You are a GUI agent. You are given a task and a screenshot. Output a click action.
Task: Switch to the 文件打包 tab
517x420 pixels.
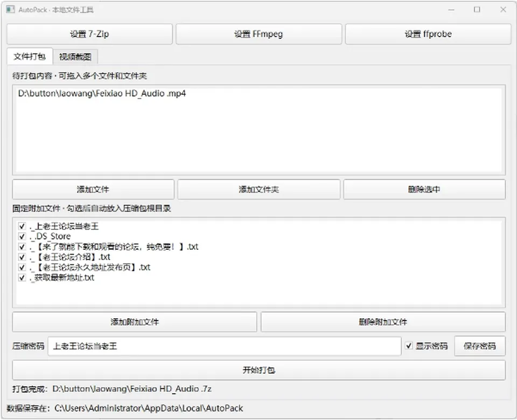click(30, 57)
